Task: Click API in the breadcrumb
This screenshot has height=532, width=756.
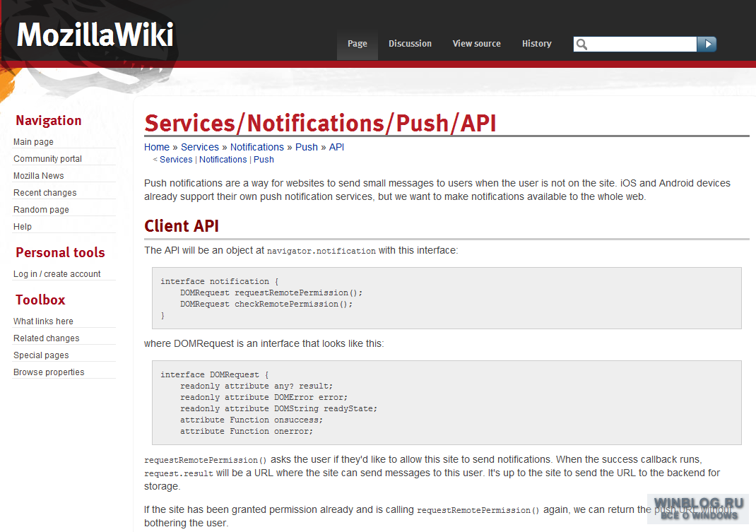Action: [x=336, y=147]
